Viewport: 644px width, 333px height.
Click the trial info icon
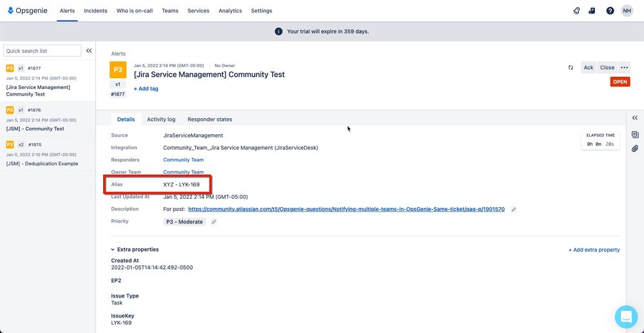[278, 31]
